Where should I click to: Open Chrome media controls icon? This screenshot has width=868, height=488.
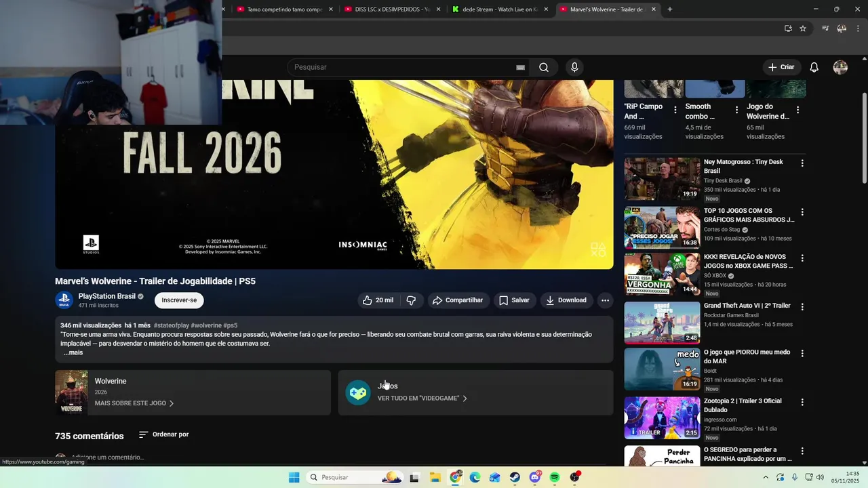coord(825,28)
